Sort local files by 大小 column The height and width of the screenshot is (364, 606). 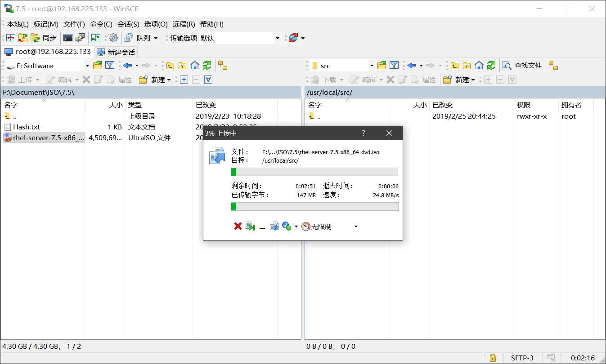(105, 105)
